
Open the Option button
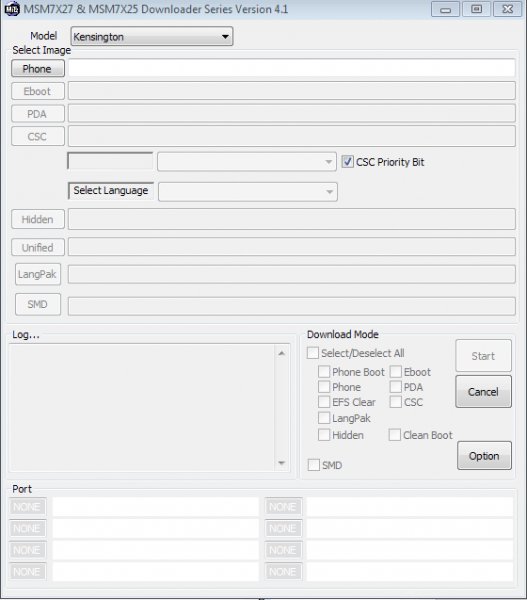click(x=484, y=455)
